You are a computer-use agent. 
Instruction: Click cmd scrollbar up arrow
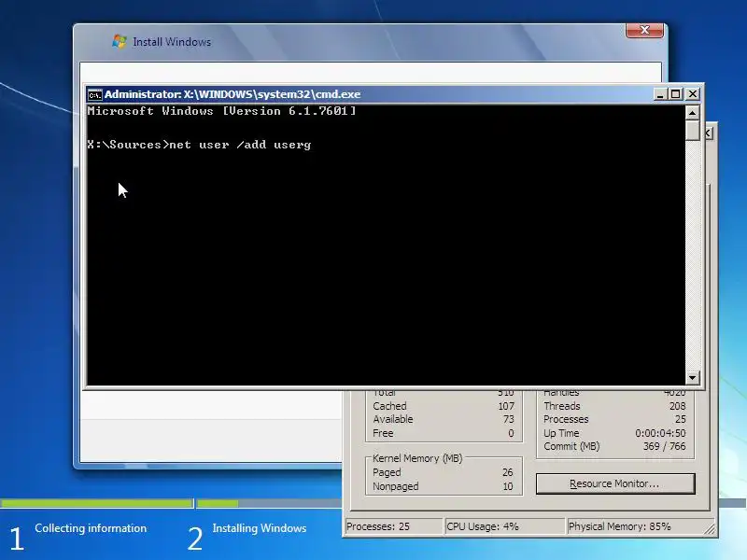692,113
